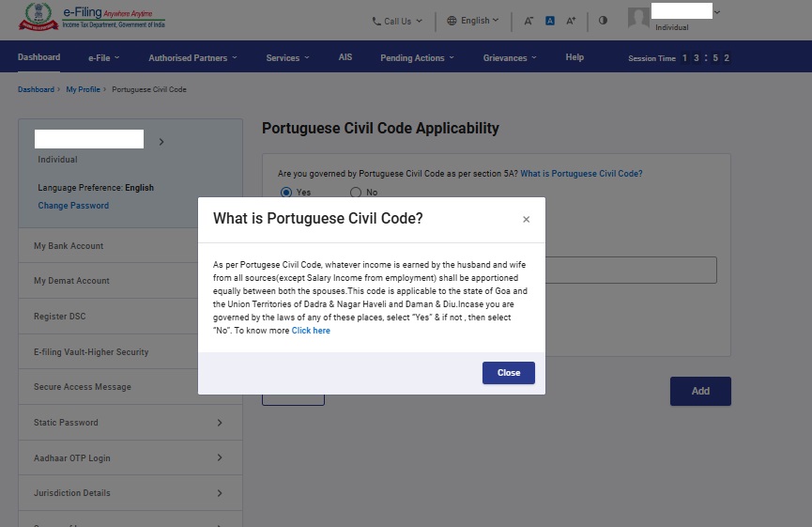Toggle high contrast mode icon
This screenshot has width=812, height=527.
point(603,21)
